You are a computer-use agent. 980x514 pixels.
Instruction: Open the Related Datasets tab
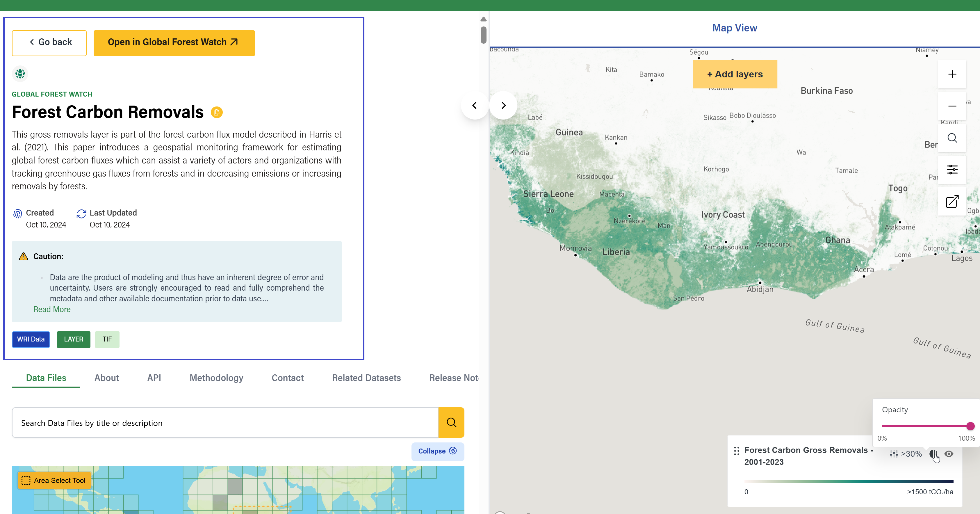tap(366, 378)
